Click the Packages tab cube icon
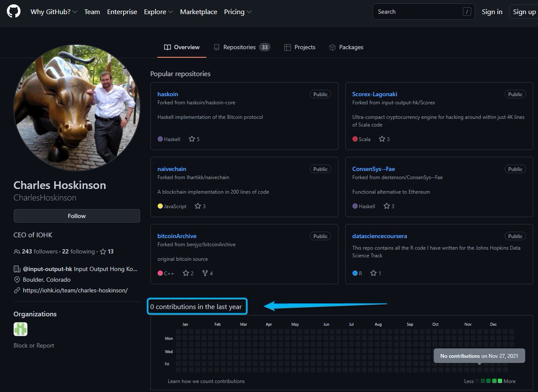 332,47
